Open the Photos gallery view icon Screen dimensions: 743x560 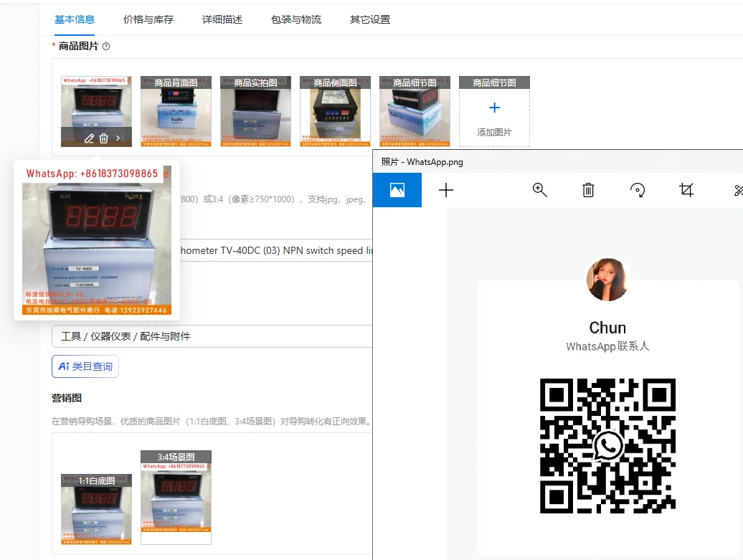click(x=397, y=190)
